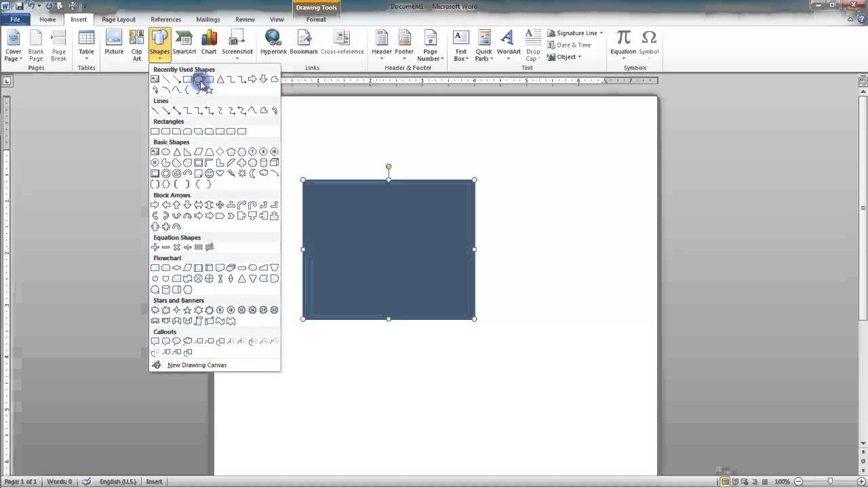The width and height of the screenshot is (868, 488).
Task: Insert the Cloud Callout shape
Action: 187,342
